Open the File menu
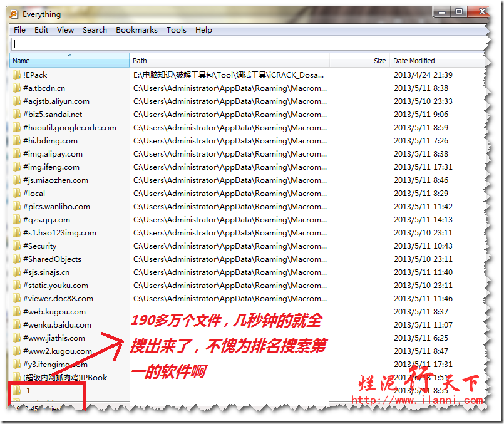Viewport: 504px width, 424px height. tap(19, 30)
